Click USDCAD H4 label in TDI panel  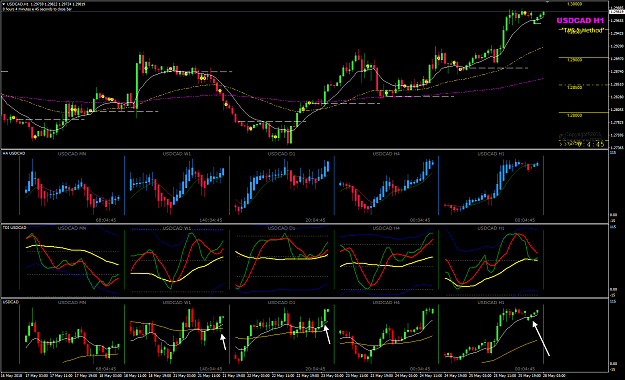click(386, 228)
